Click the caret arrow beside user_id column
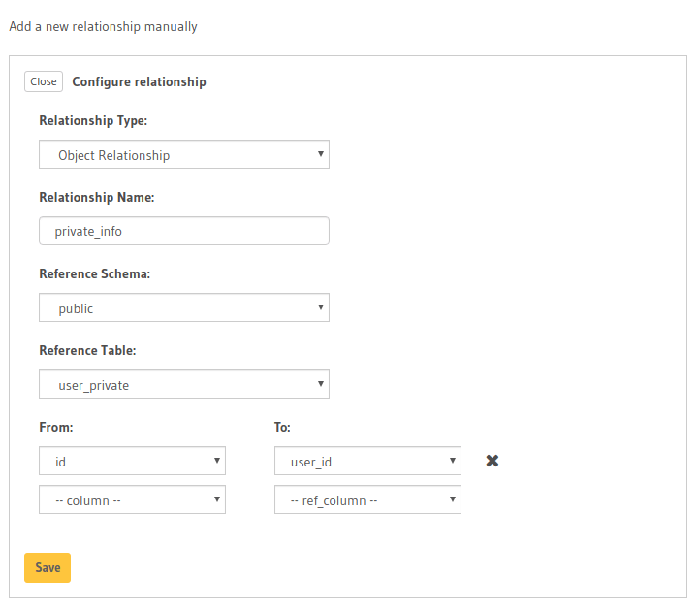This screenshot has width=700, height=610. tap(452, 461)
